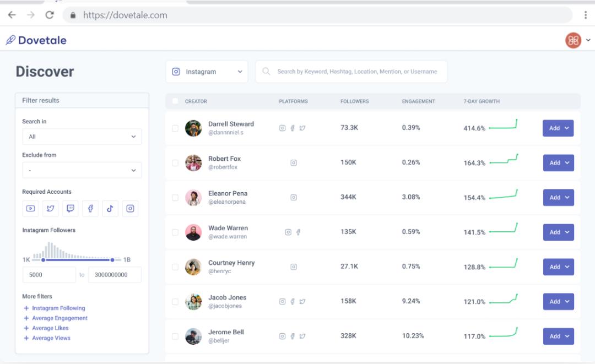Viewport: 595px width, 364px height.
Task: Select Twitch in Required Accounts
Action: point(71,208)
